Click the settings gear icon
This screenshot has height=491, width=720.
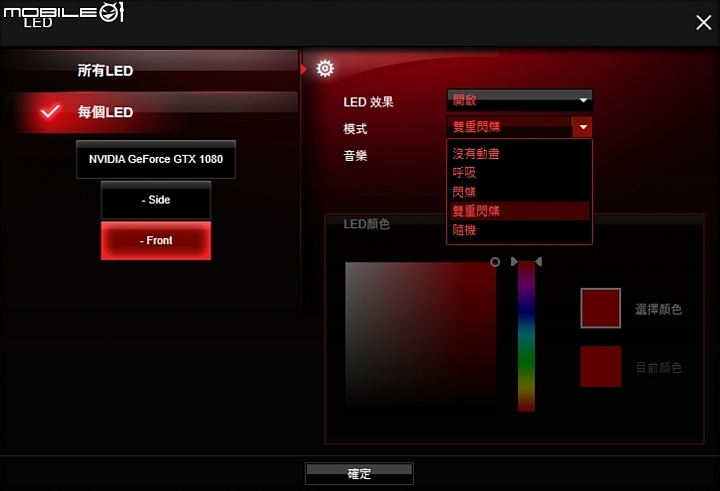click(x=325, y=68)
